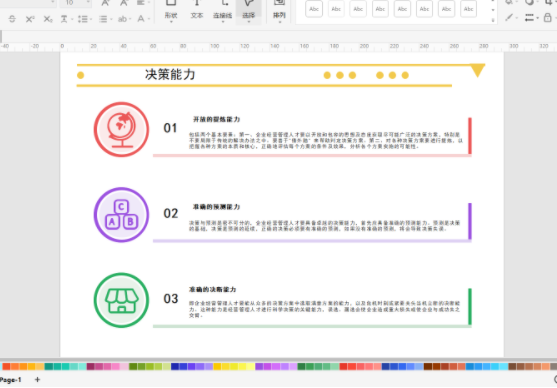
Task: Select the 开放的提炼能力 heading
Action: click(x=216, y=119)
